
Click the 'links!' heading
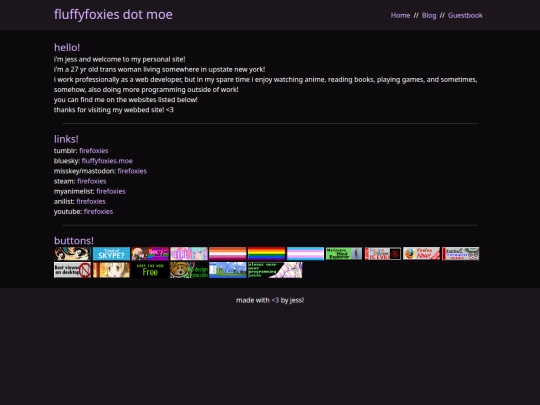pyautogui.click(x=66, y=139)
